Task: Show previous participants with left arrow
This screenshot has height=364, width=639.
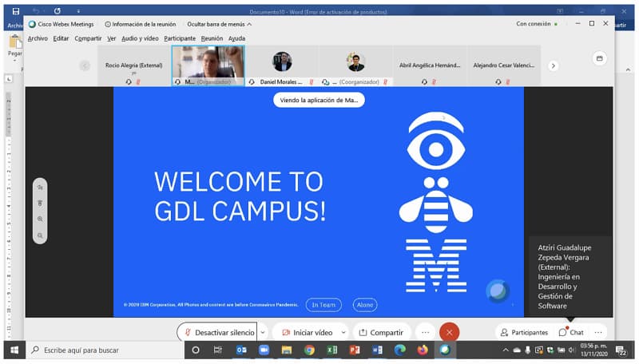Action: (x=85, y=65)
